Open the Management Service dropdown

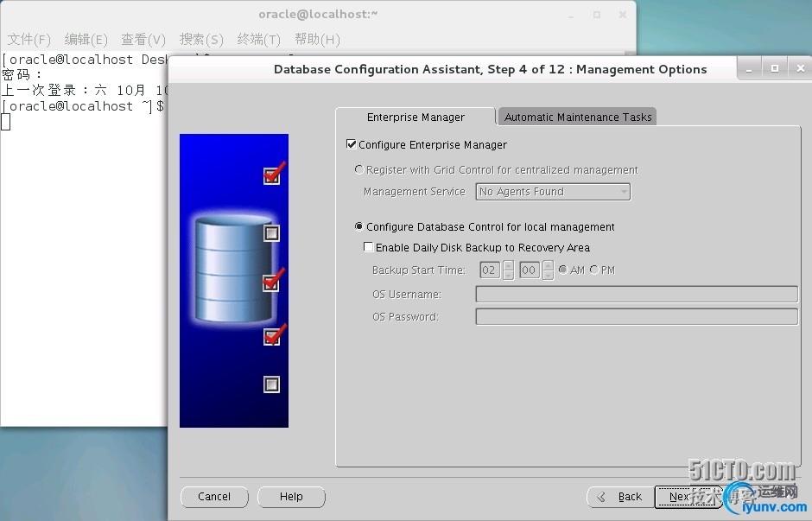[x=553, y=192]
